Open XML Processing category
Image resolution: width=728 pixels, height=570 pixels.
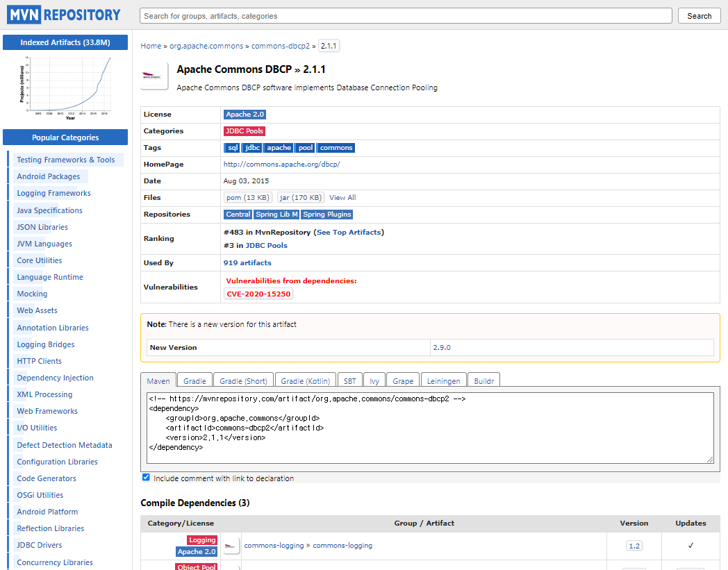pyautogui.click(x=44, y=394)
